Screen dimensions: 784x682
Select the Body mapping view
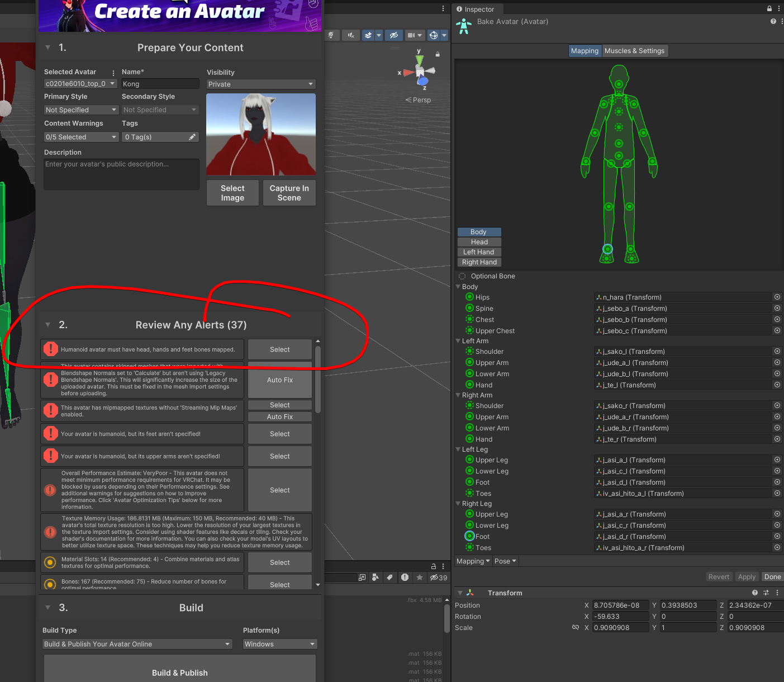point(479,232)
